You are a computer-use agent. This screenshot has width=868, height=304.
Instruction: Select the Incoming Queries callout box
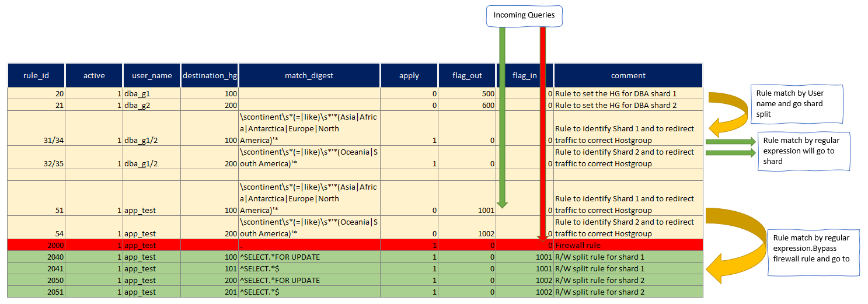click(x=524, y=16)
